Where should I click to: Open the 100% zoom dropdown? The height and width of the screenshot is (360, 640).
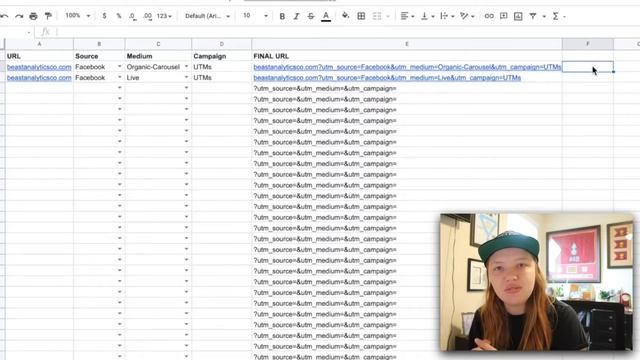pos(78,16)
